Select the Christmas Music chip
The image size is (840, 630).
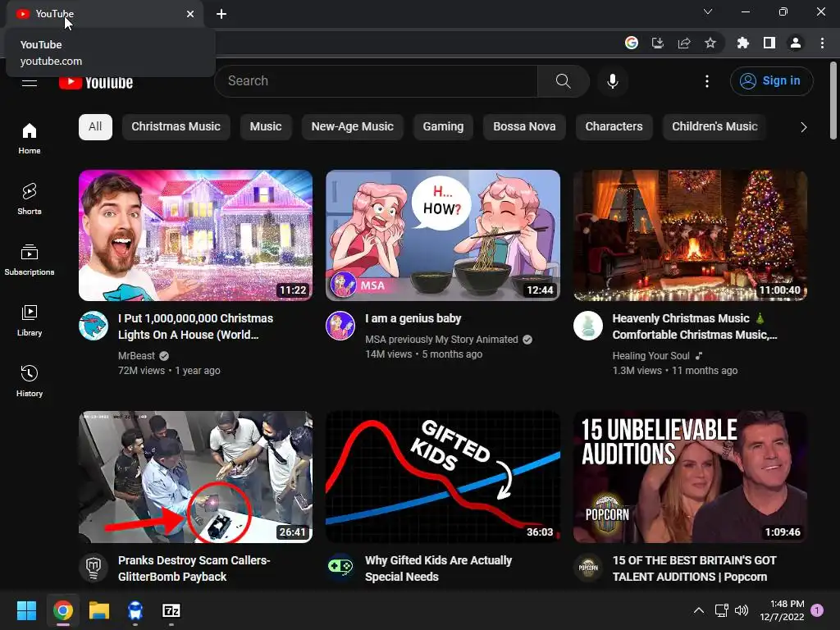[176, 127]
